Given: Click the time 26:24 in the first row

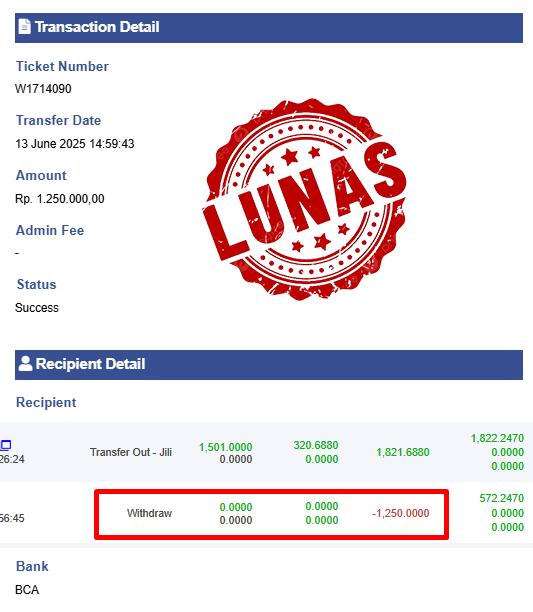Looking at the screenshot, I should click(x=12, y=459).
